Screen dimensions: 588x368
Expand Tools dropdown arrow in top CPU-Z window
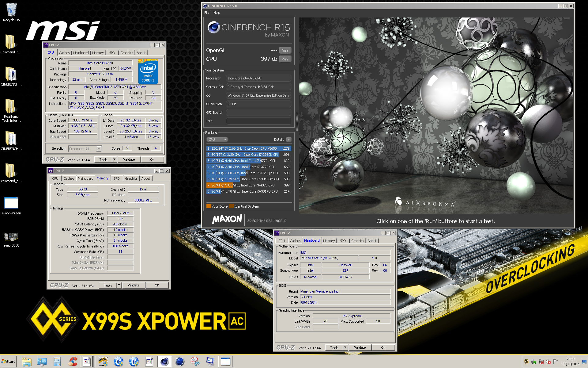114,159
